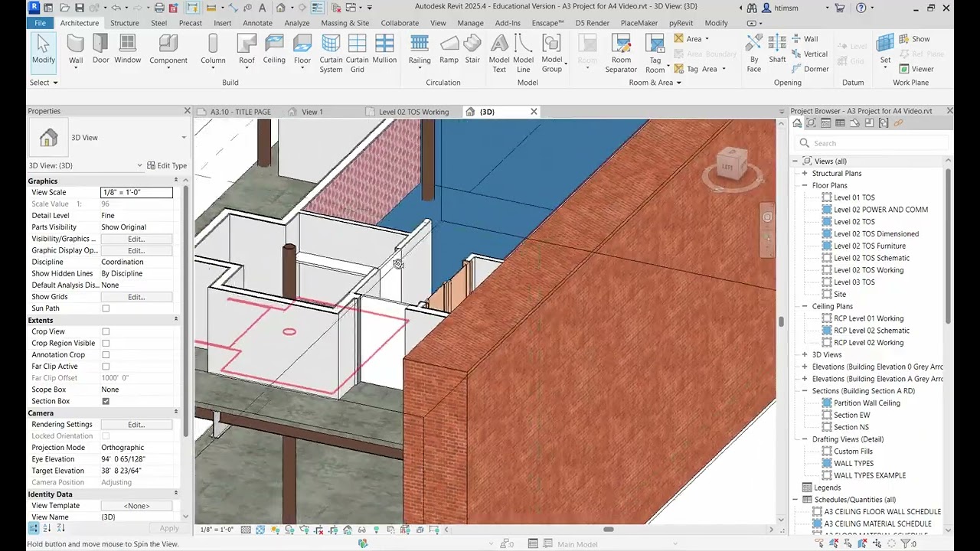Collapse the Graphics section in Properties
Image resolution: width=980 pixels, height=551 pixels.
click(x=176, y=181)
